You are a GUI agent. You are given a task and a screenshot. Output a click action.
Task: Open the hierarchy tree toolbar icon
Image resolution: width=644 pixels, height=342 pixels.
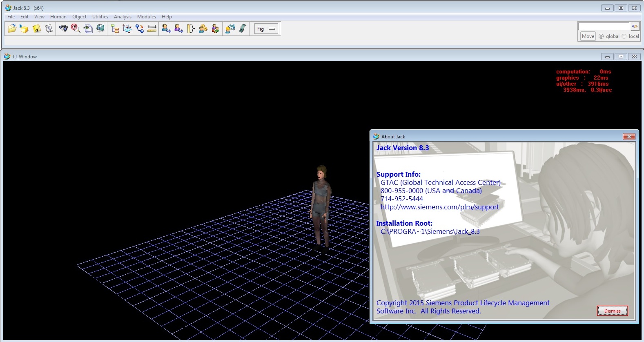[115, 29]
